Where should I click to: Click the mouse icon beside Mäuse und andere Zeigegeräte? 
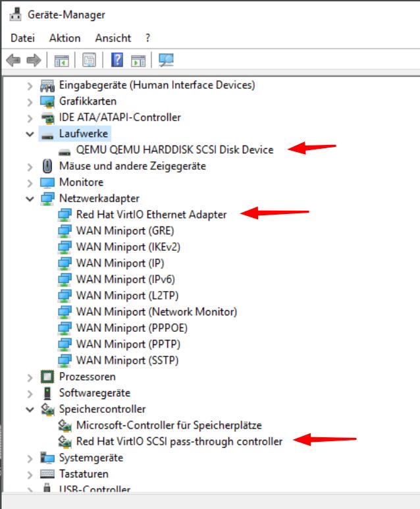coord(47,166)
